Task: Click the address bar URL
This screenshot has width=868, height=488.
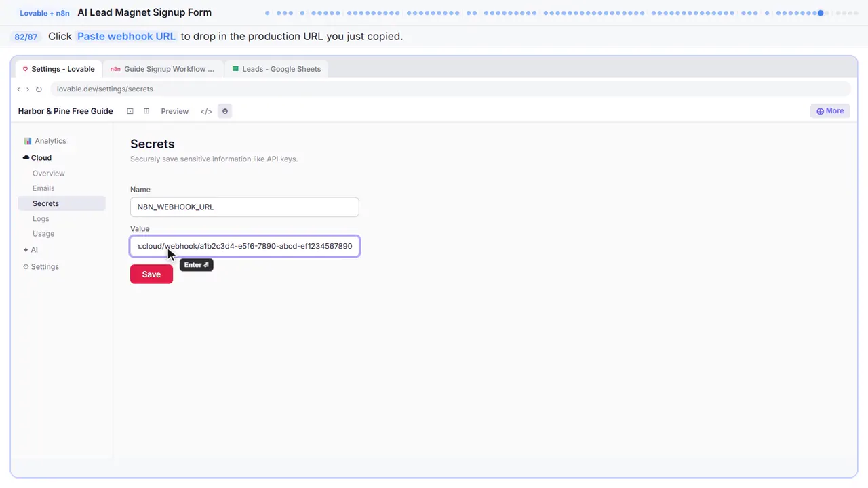Action: click(105, 89)
